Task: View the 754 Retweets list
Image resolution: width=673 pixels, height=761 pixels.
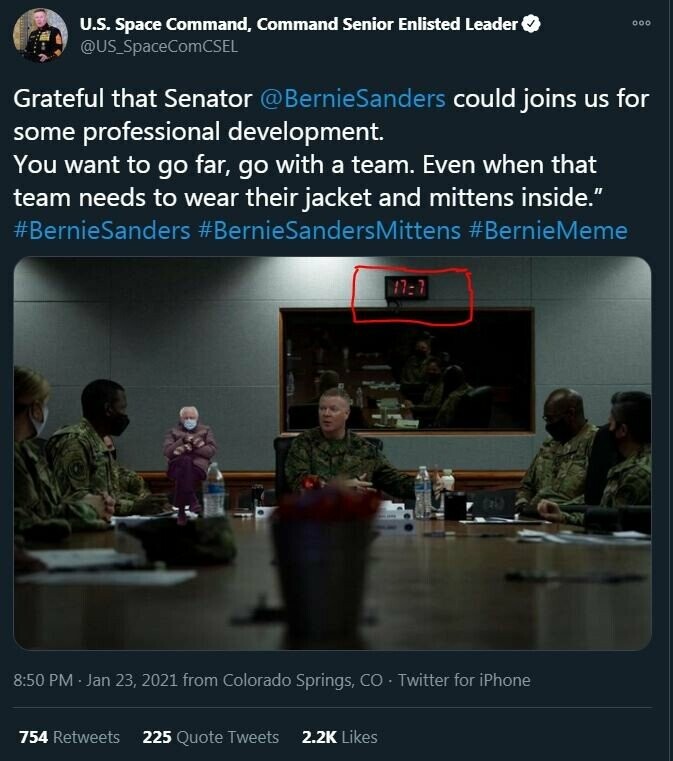Action: coord(69,737)
